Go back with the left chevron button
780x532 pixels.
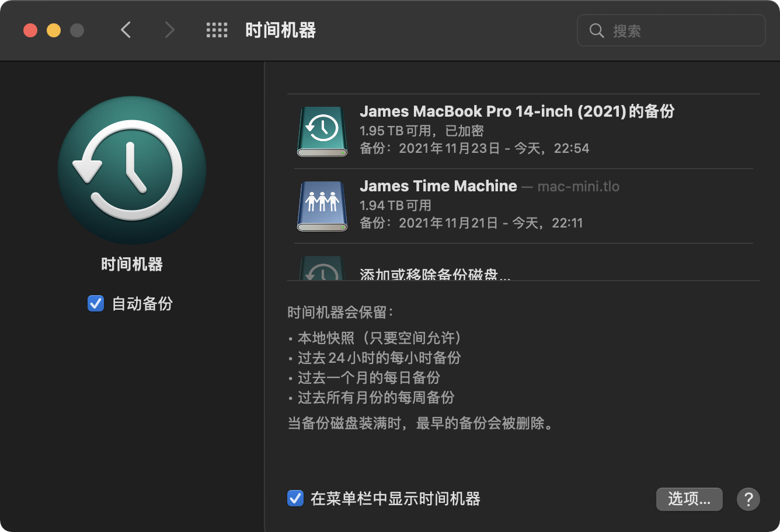(x=126, y=30)
